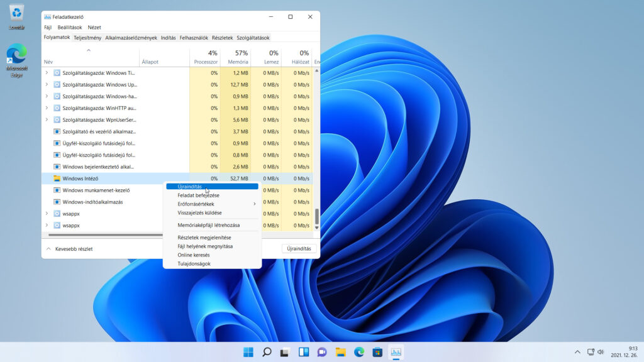Open the Fájl menu
The image size is (644, 362).
click(x=48, y=28)
